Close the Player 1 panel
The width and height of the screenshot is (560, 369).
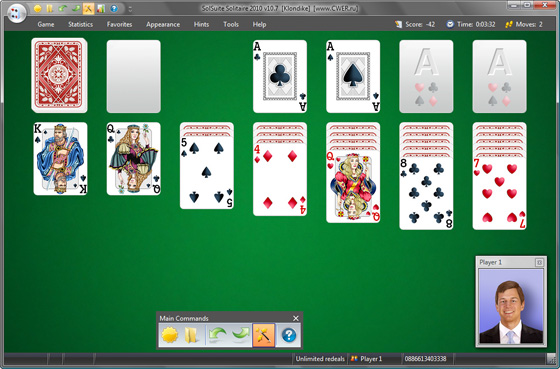pyautogui.click(x=539, y=263)
